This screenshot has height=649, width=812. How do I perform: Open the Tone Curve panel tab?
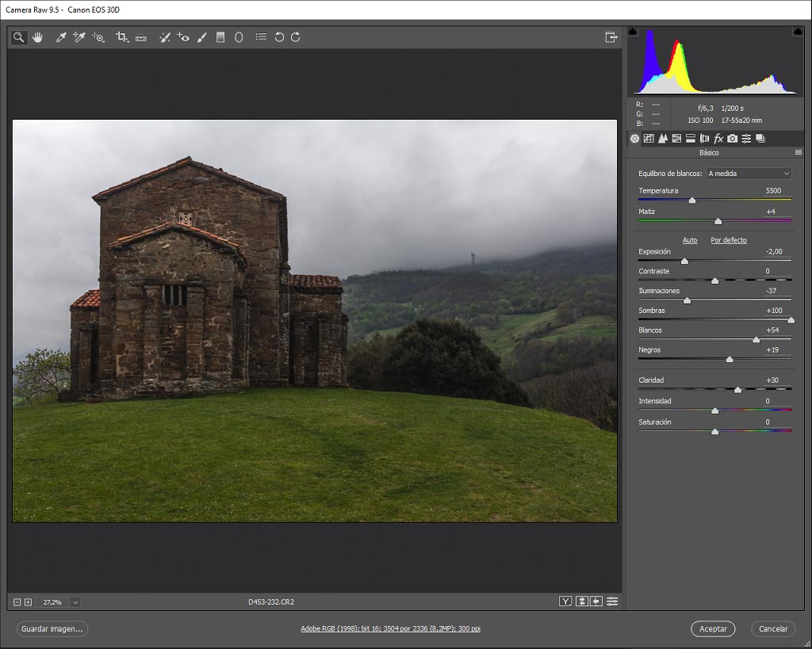coord(649,138)
